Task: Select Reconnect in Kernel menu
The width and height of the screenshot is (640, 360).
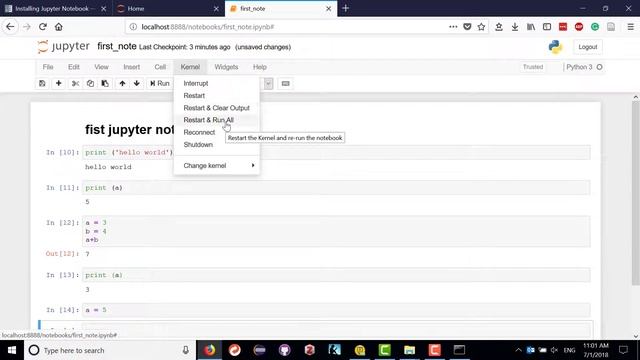Action: tap(216, 132)
